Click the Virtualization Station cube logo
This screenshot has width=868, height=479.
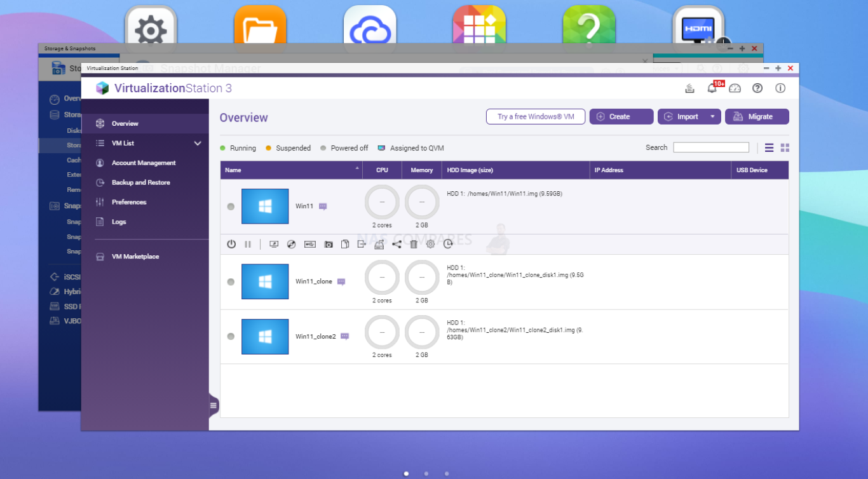click(102, 88)
